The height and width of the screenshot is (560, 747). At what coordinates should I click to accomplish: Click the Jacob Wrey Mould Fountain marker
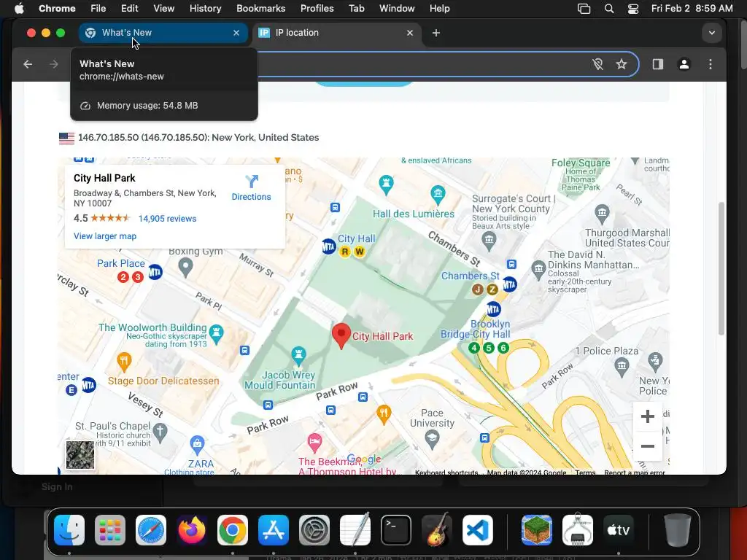(x=298, y=355)
